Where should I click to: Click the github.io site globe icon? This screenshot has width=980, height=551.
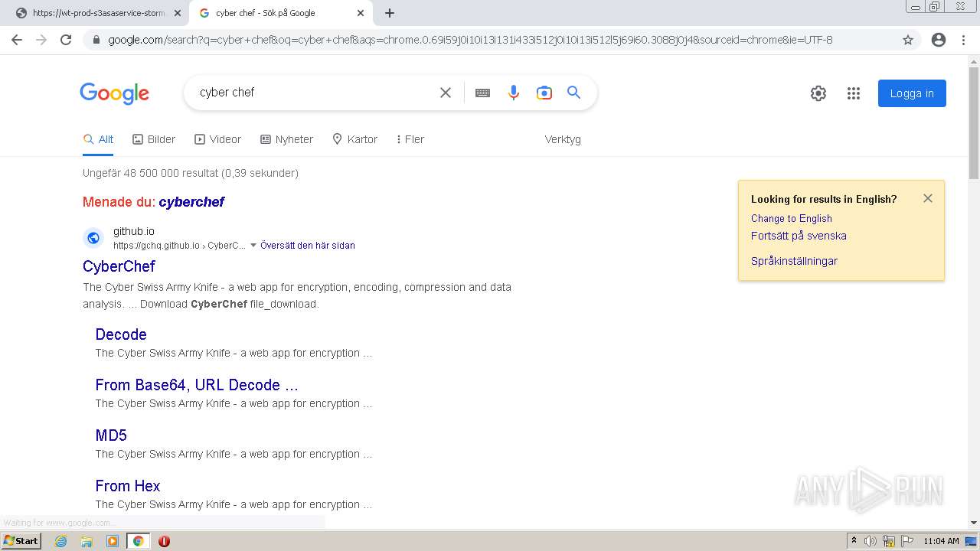pyautogui.click(x=93, y=238)
